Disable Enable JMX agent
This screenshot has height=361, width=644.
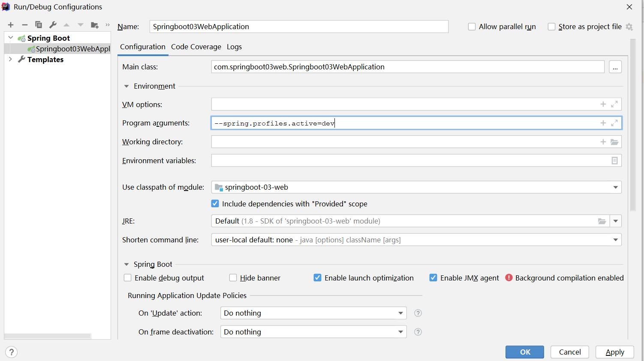click(433, 277)
